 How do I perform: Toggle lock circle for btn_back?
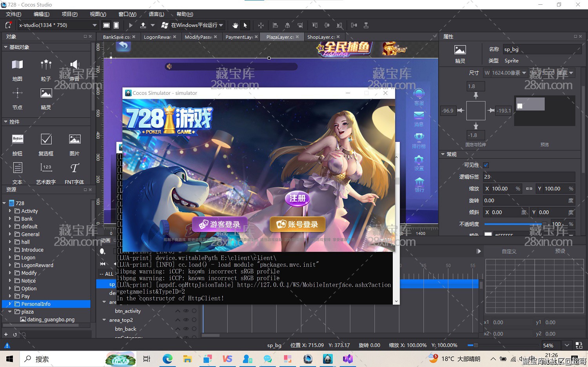[x=194, y=329]
